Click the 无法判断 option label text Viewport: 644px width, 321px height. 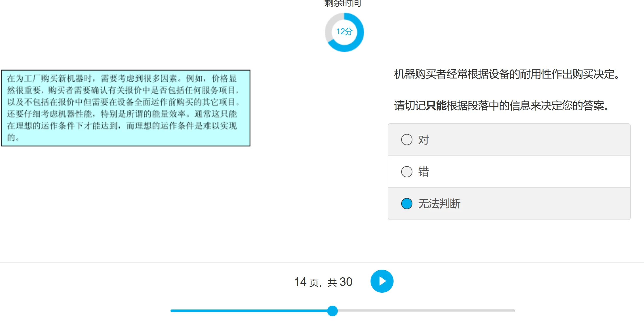(x=439, y=204)
